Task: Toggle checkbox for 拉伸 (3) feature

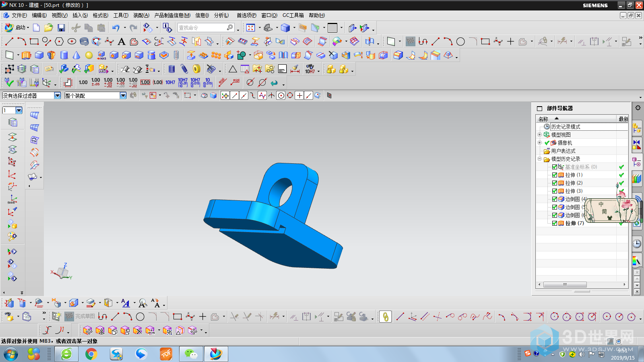Action: [x=555, y=191]
